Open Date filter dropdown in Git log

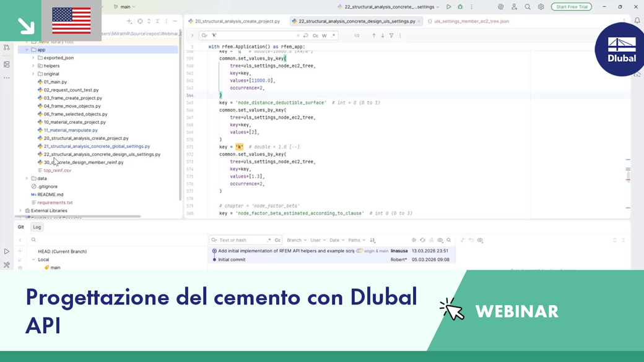click(337, 240)
